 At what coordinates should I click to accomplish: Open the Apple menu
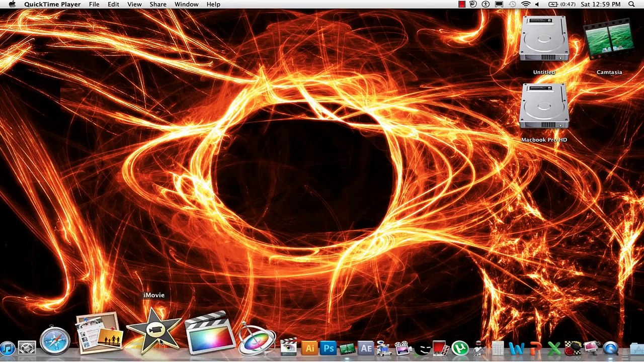point(12,5)
